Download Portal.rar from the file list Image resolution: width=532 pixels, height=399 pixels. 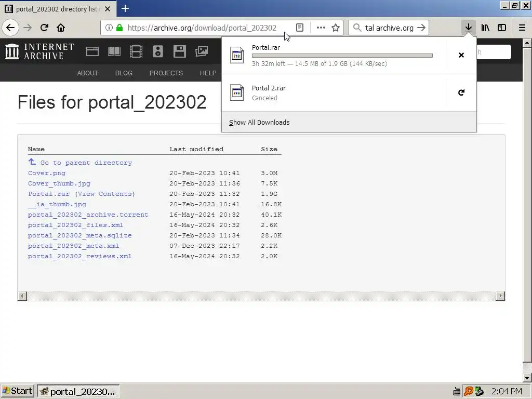pos(48,194)
